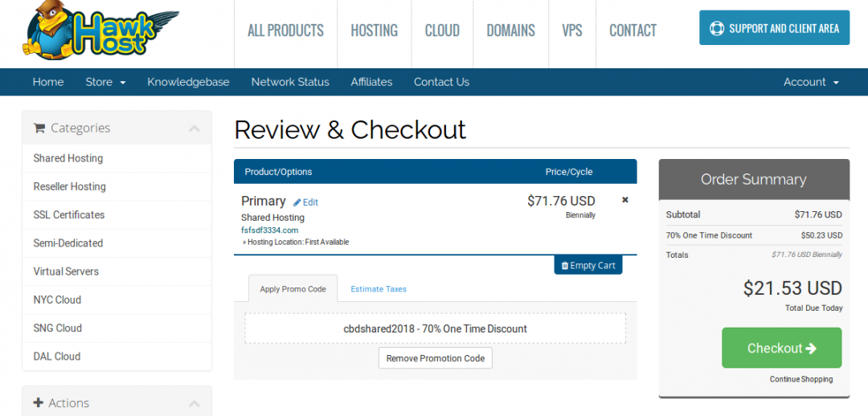Select Shared Hosting category
Screen dimensions: 868x416
[x=117, y=158]
